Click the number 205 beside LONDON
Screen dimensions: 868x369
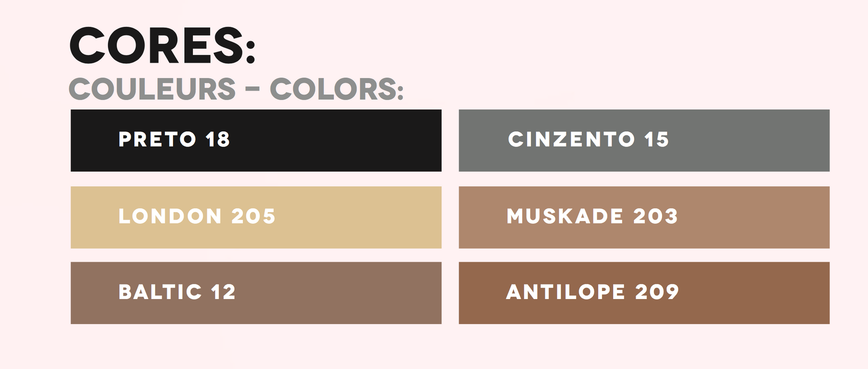(253, 216)
